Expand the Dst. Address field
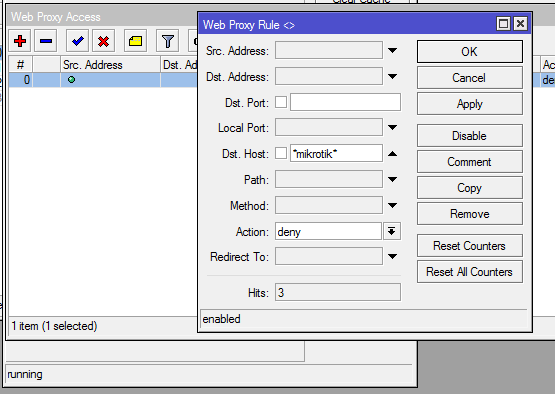Viewport: 555px width, 394px height. (x=392, y=76)
